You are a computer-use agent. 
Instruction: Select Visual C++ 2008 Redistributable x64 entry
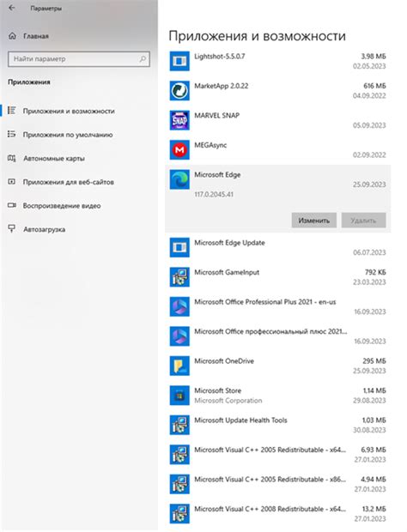click(270, 509)
